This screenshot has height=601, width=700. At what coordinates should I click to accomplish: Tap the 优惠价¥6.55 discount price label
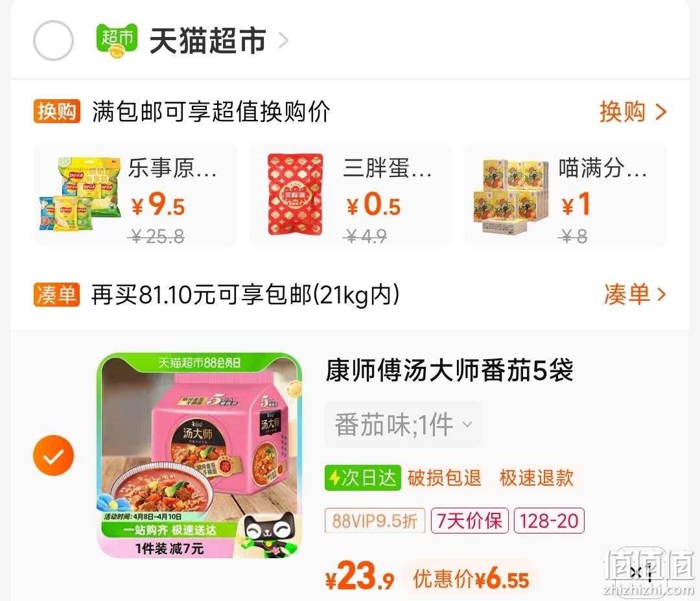coord(471,580)
